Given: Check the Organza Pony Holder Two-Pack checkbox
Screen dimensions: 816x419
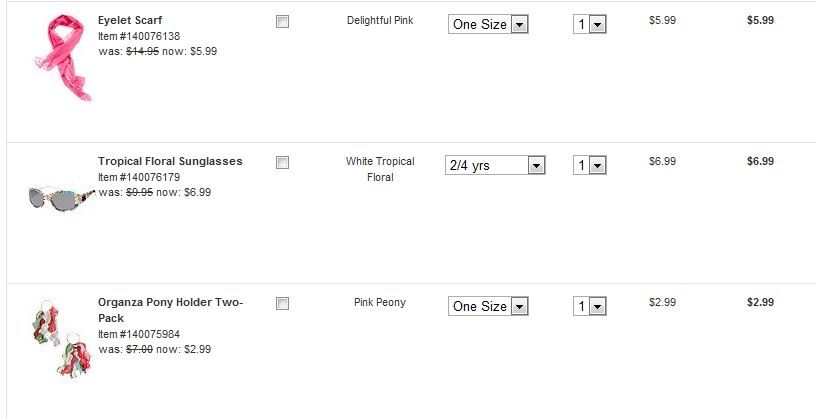Looking at the screenshot, I should [282, 303].
